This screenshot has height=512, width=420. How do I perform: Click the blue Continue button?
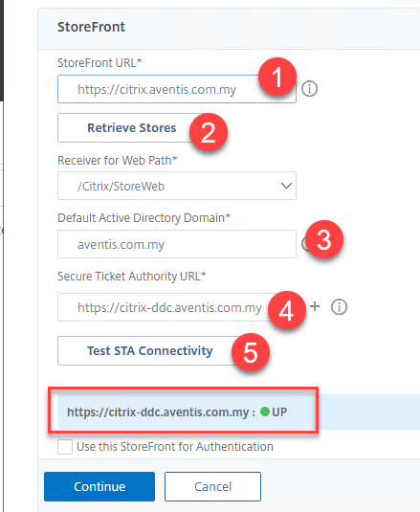99,486
